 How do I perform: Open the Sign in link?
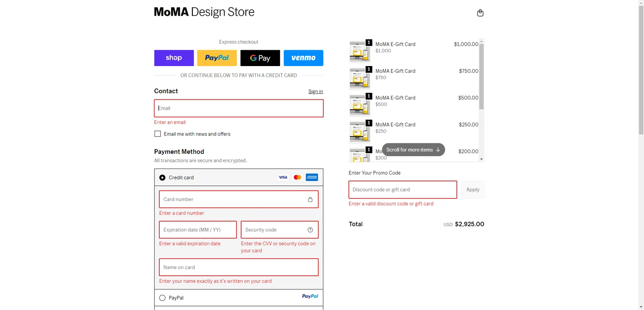pos(316,91)
